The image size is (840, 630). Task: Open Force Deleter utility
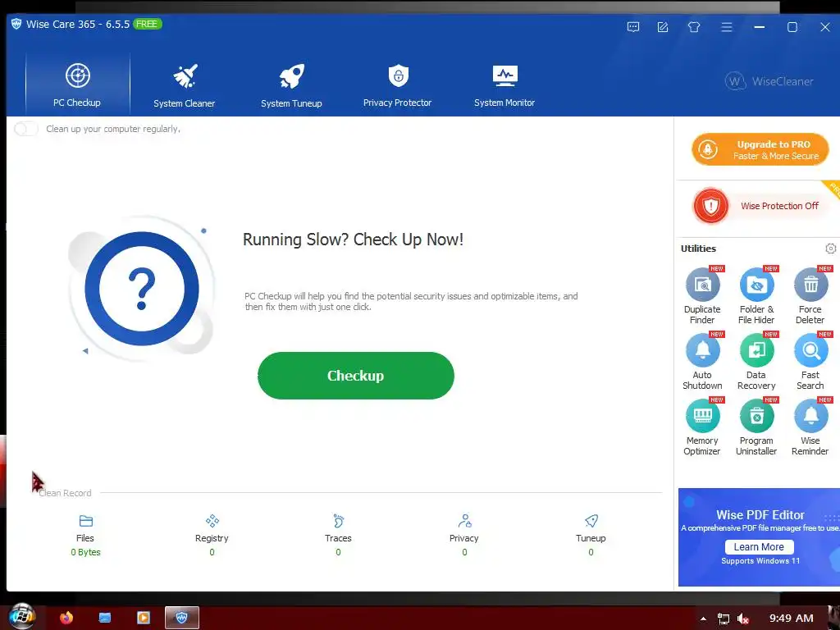pos(810,296)
